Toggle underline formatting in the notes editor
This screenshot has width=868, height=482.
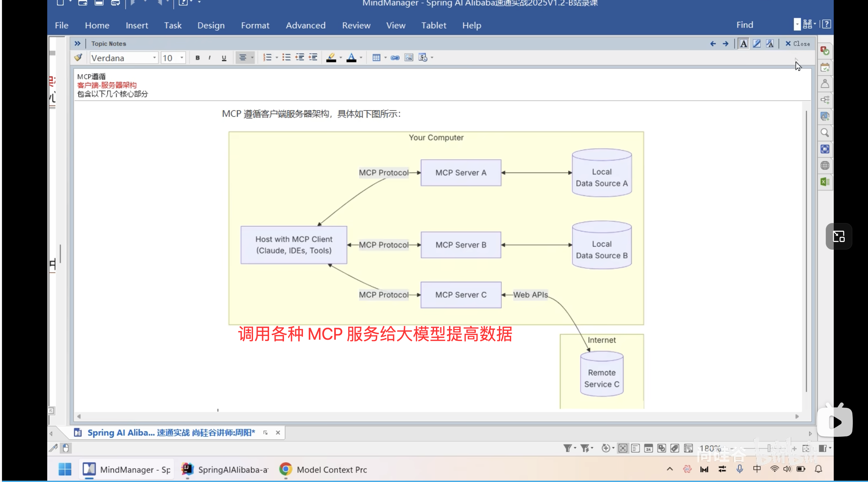tap(223, 57)
